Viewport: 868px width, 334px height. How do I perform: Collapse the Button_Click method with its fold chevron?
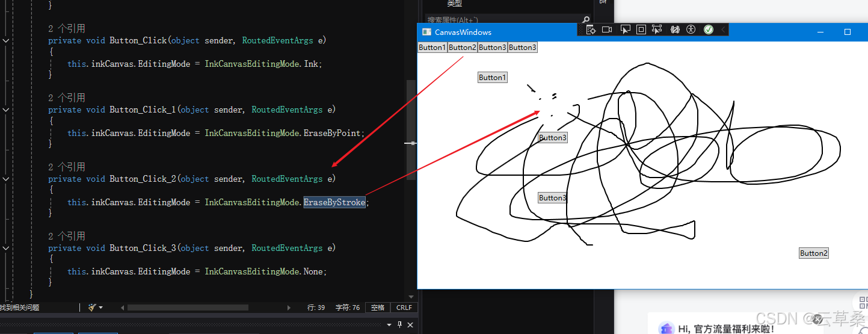(5, 41)
